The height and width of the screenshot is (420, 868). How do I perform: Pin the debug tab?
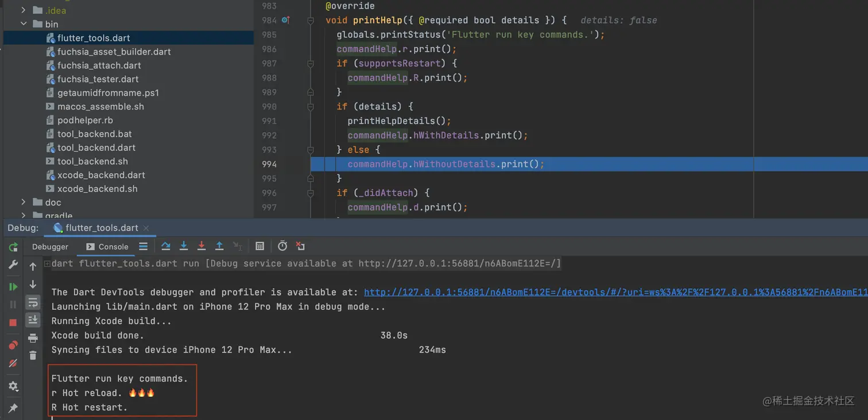coord(13,408)
